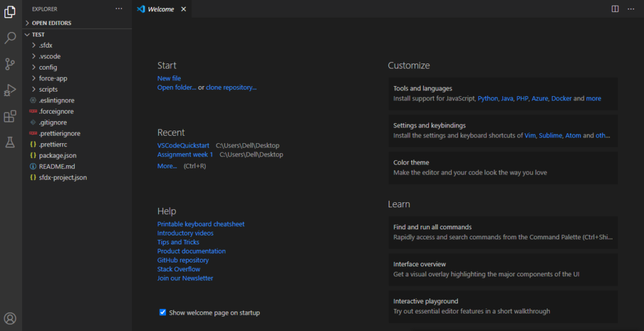Open the Tools and languages card
Viewport: 644px width, 331px height.
pos(503,94)
